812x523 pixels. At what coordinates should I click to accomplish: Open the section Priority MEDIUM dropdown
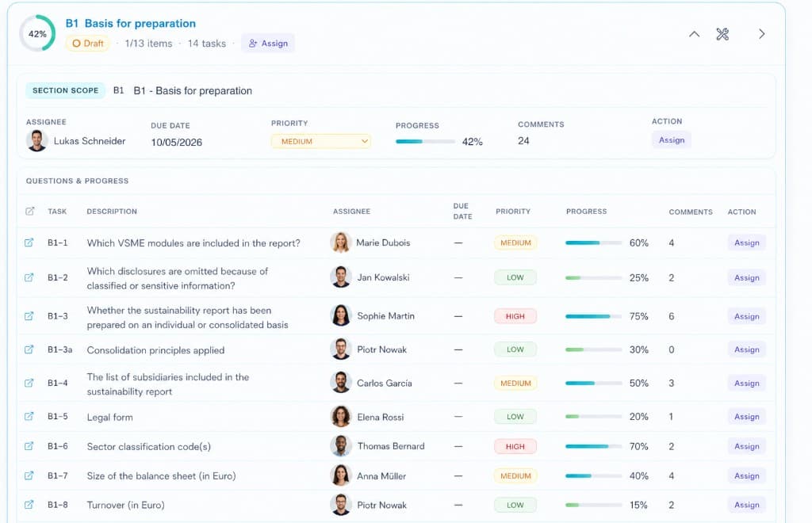pos(320,141)
